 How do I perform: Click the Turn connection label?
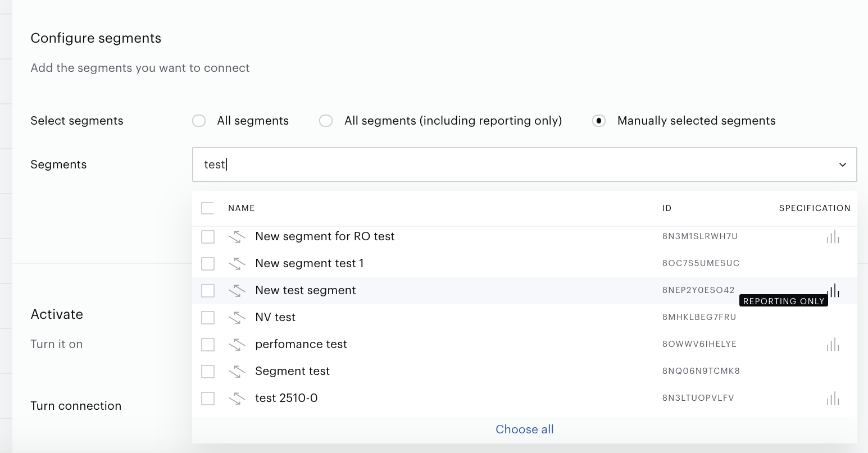(76, 406)
